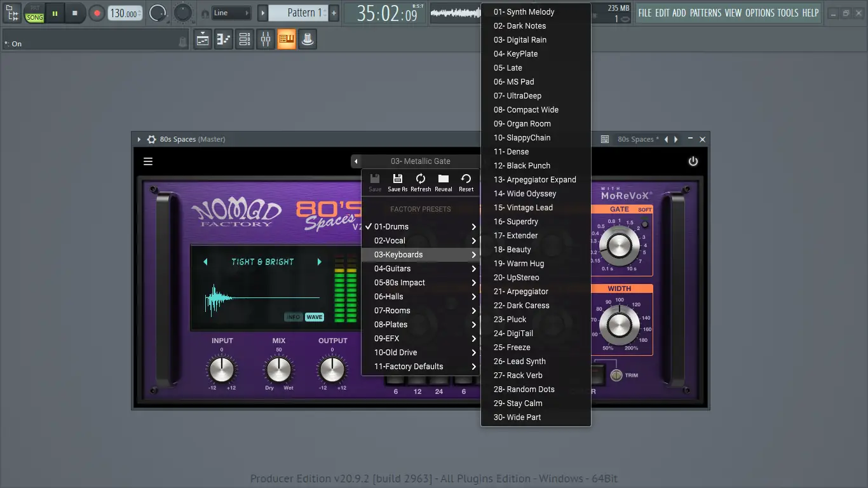Click the magnet snap icon beside Line

pyautogui.click(x=205, y=13)
